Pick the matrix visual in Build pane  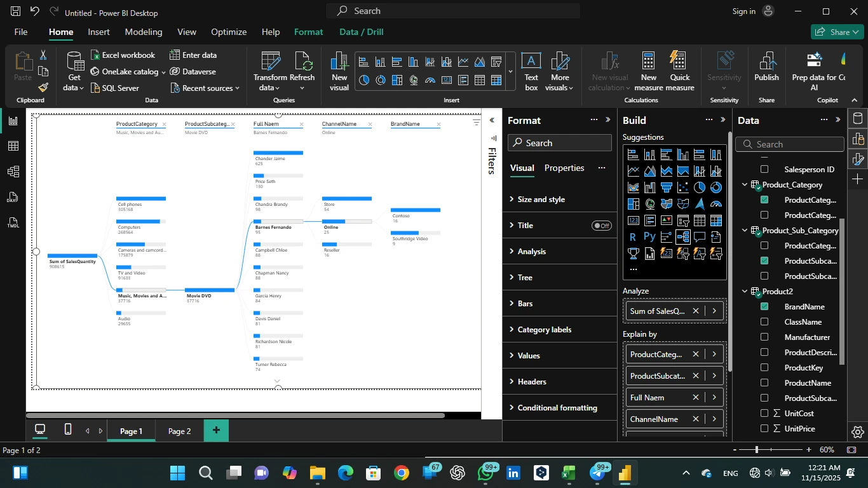(x=716, y=220)
